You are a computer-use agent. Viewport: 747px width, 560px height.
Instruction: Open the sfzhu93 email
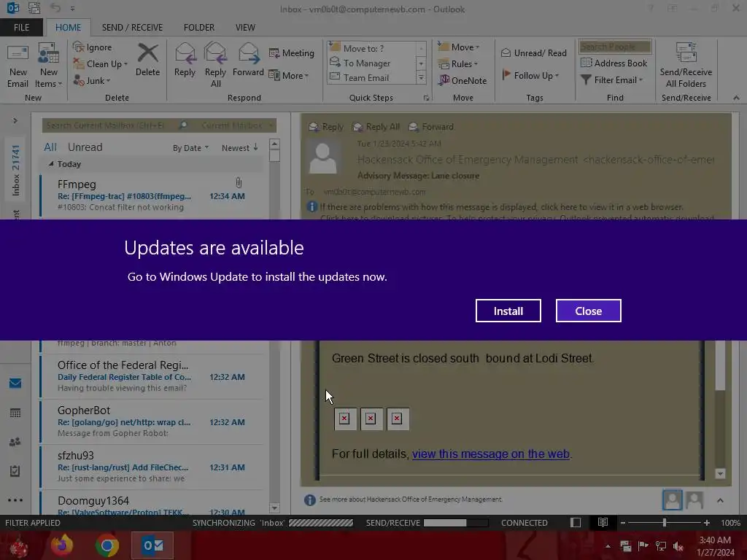coord(152,467)
